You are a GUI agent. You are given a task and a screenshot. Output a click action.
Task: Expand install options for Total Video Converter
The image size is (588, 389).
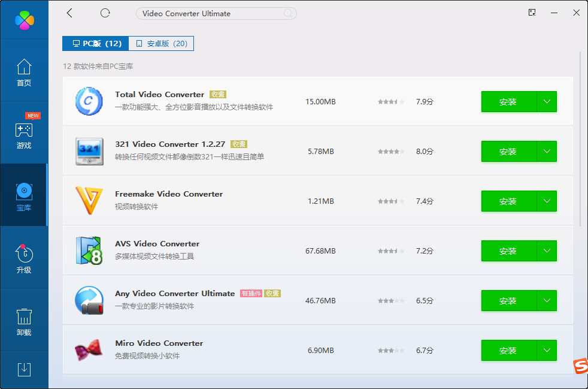click(547, 101)
